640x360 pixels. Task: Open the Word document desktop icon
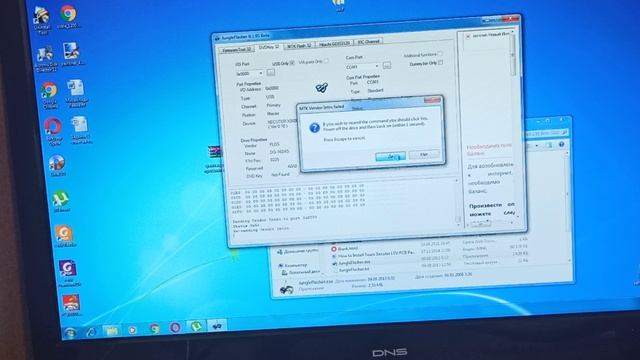click(x=76, y=93)
